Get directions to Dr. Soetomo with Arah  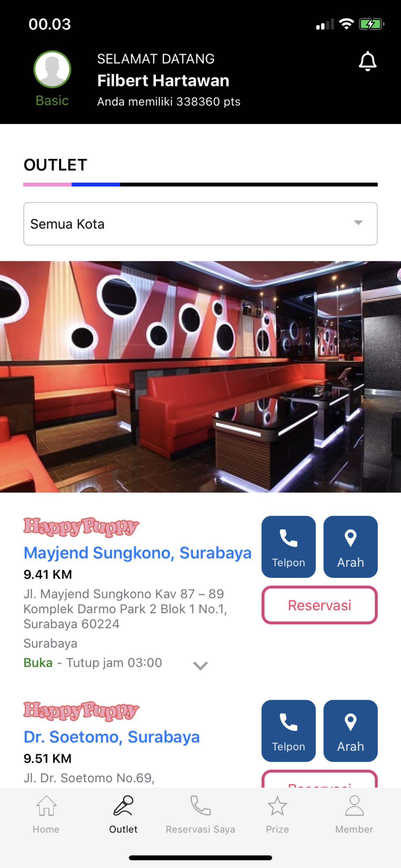(350, 730)
